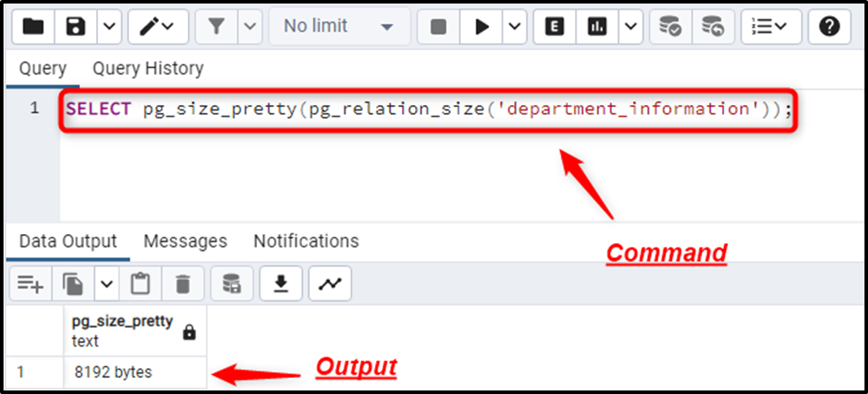
Task: Save the query file
Action: click(77, 27)
